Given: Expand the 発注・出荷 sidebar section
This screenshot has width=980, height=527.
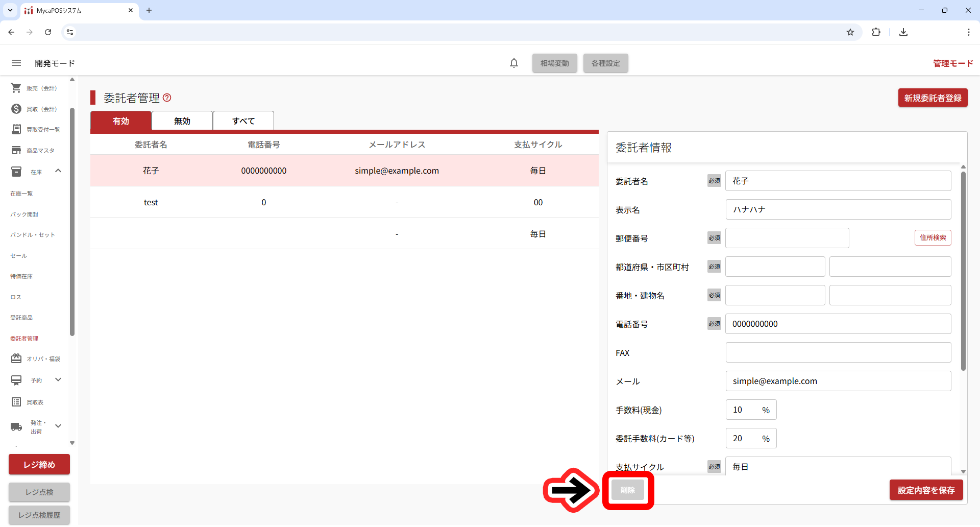Looking at the screenshot, I should point(58,426).
